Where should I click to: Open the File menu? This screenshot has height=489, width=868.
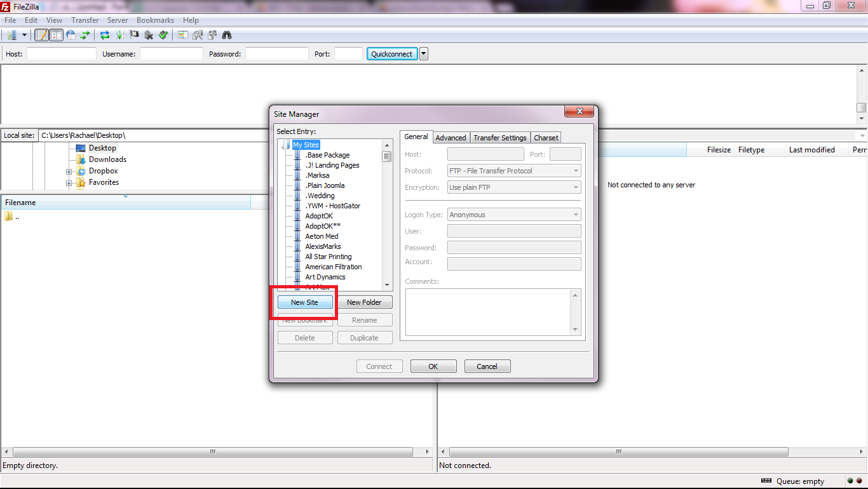[10, 20]
